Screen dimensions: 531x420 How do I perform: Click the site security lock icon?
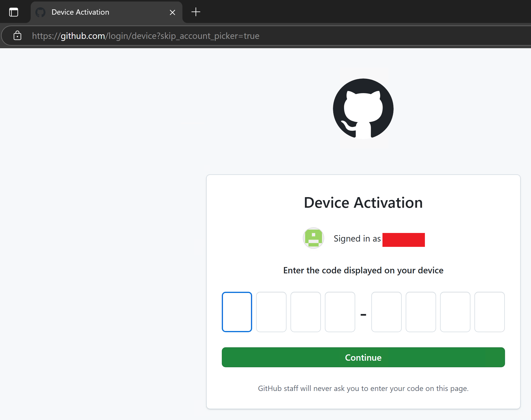coord(17,36)
